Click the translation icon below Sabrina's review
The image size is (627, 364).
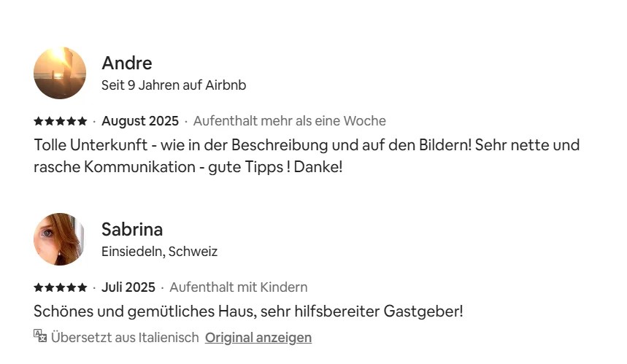(40, 336)
